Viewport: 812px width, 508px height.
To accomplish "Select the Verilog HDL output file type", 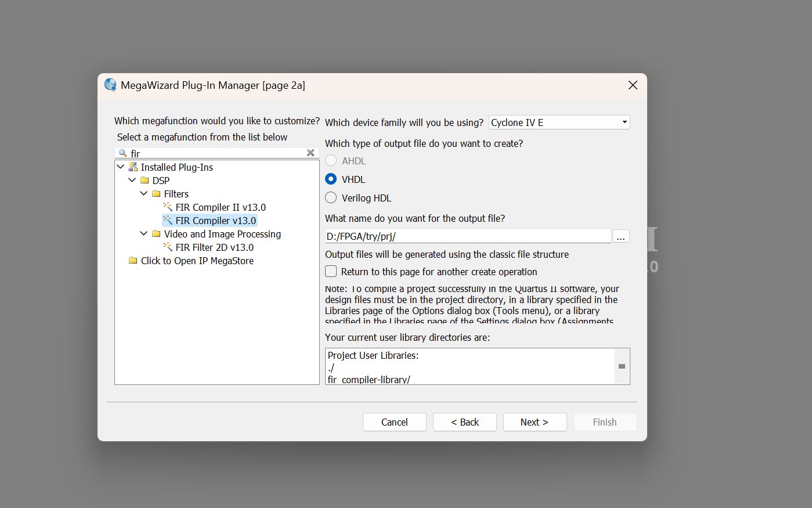I will pos(331,198).
